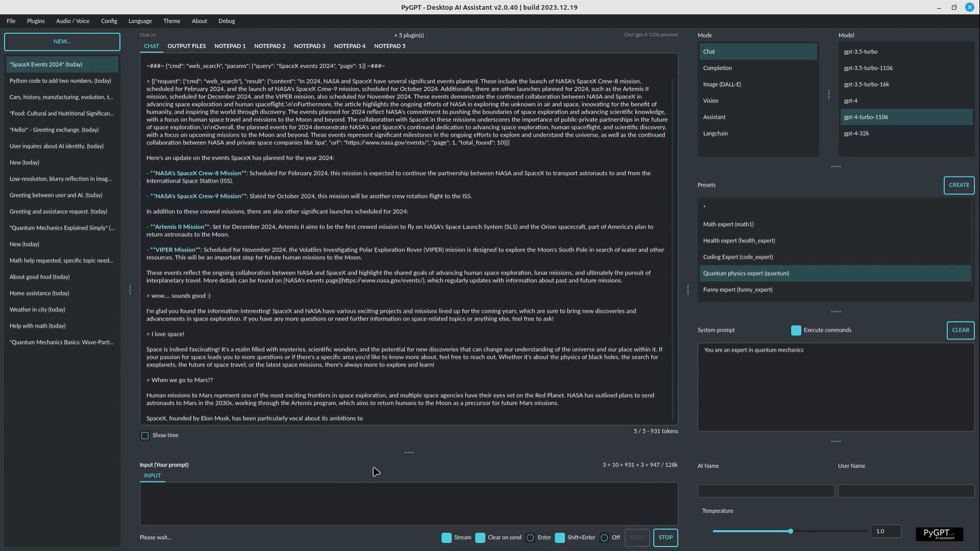
Task: Open the Python code to add two numbers chat
Action: [x=62, y=81]
